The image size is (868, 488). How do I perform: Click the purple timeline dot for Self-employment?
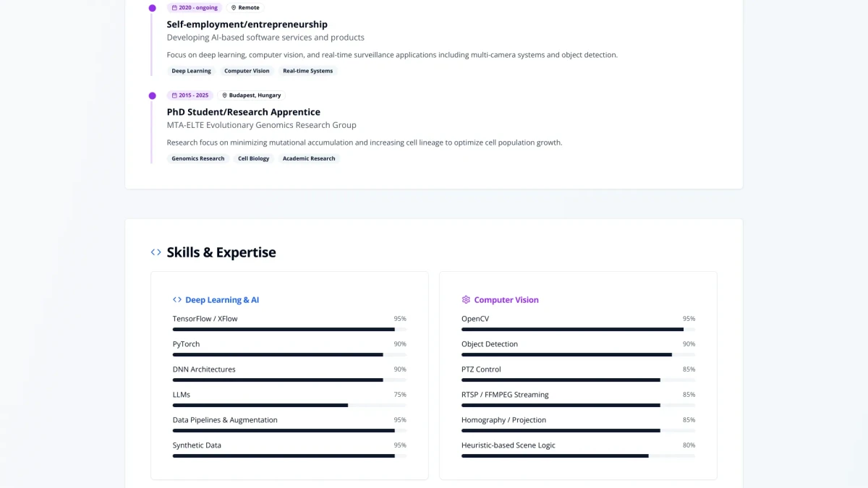[x=152, y=8]
